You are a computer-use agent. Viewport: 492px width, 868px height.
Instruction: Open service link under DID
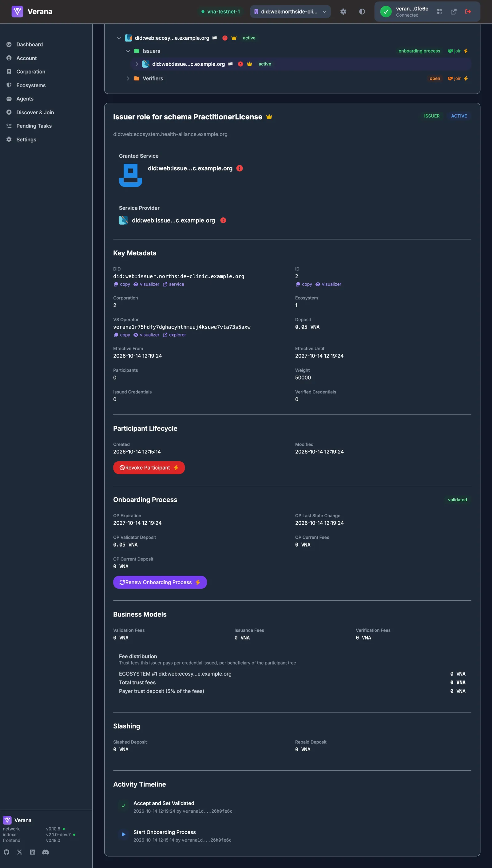(173, 284)
